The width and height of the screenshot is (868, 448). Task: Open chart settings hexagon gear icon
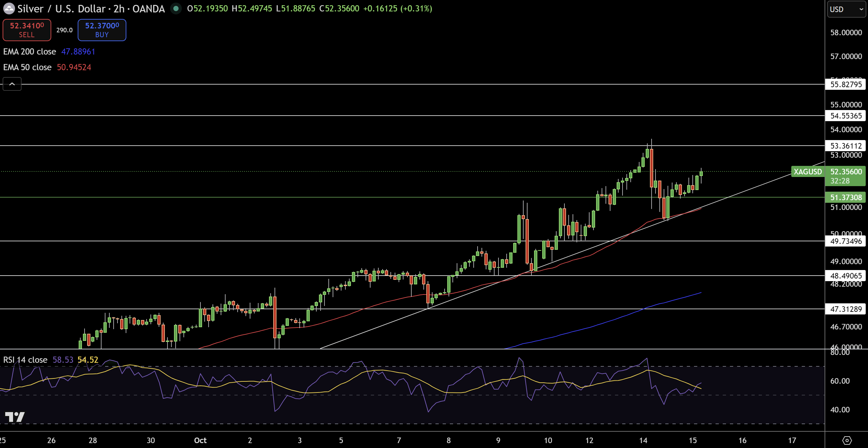(x=846, y=440)
